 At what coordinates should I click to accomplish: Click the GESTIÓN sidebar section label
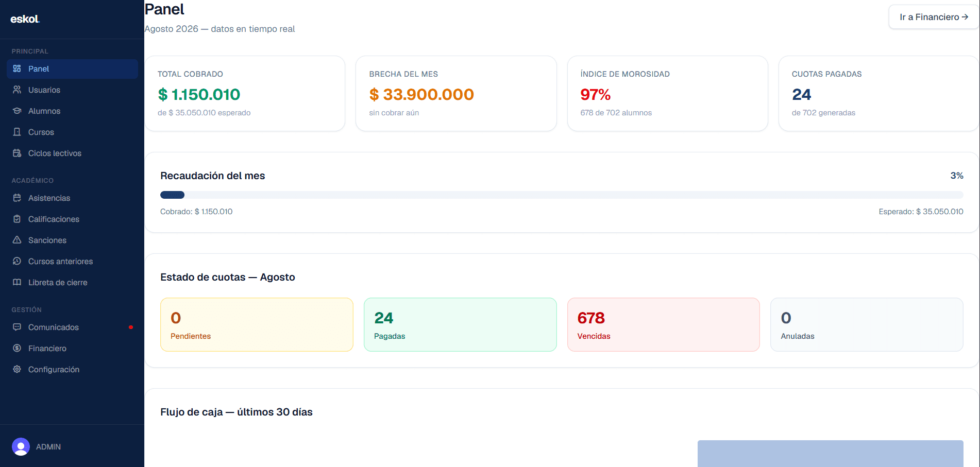(27, 310)
